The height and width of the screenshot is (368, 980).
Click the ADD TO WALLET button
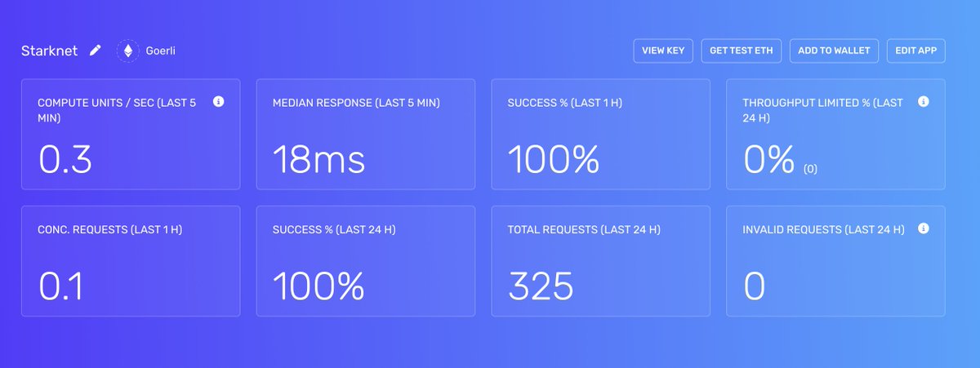pyautogui.click(x=834, y=51)
